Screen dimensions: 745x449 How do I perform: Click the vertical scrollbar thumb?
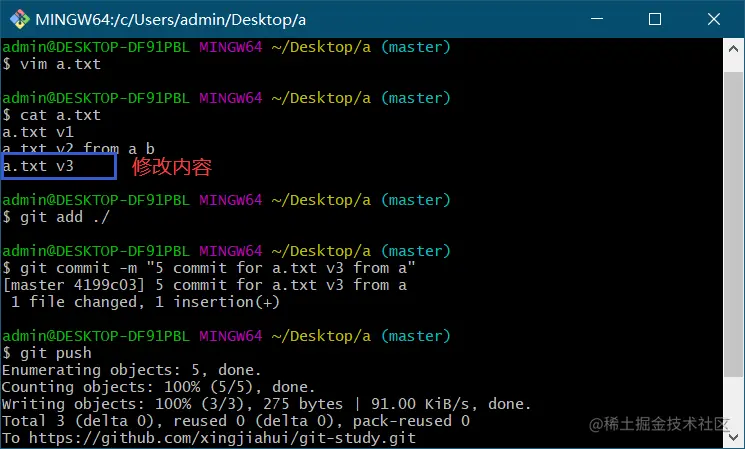(x=733, y=223)
